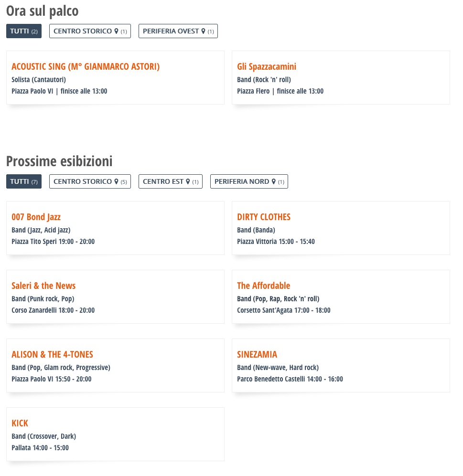This screenshot has width=463, height=476.
Task: Open ACOUSTIC SING (M° GIANMARCO ASTORI) link
Action: coord(86,66)
